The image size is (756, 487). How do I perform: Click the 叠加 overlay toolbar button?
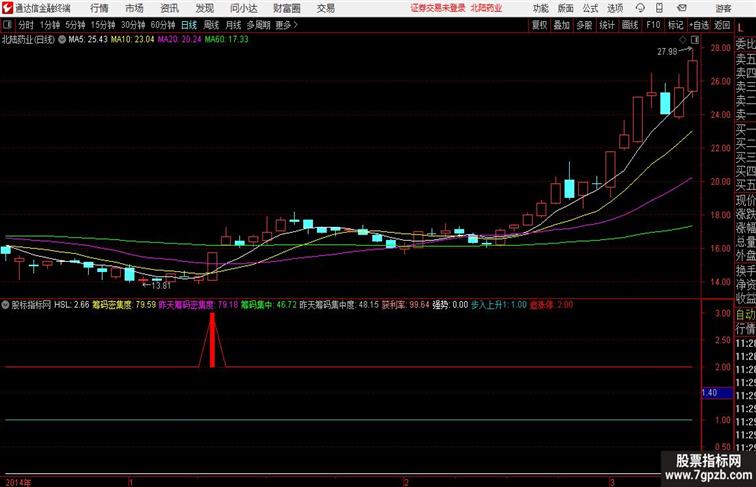[562, 25]
